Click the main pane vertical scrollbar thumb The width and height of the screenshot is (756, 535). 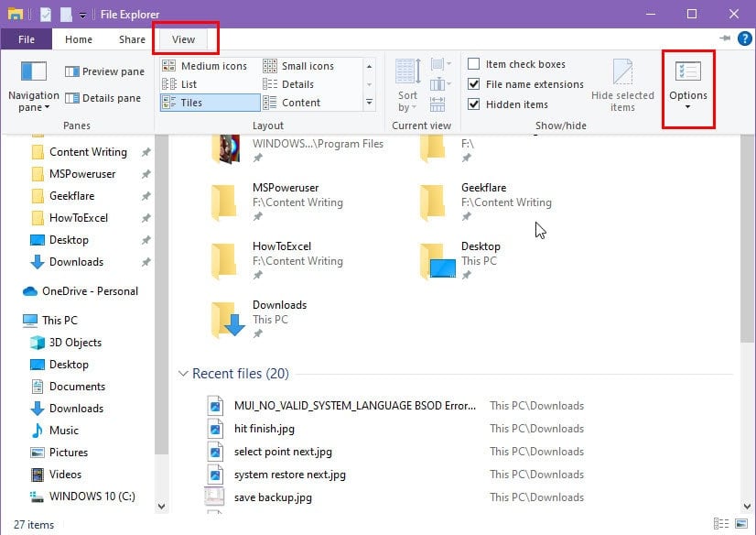pyautogui.click(x=748, y=239)
